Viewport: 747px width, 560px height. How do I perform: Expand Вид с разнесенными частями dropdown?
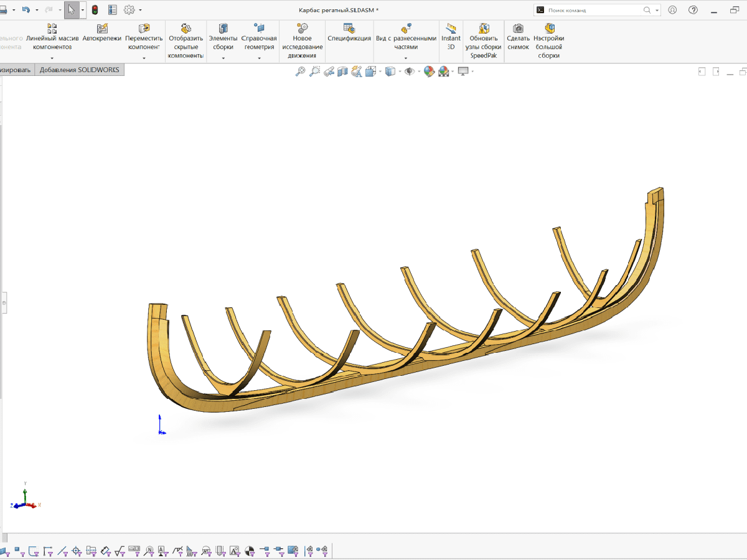tap(406, 58)
